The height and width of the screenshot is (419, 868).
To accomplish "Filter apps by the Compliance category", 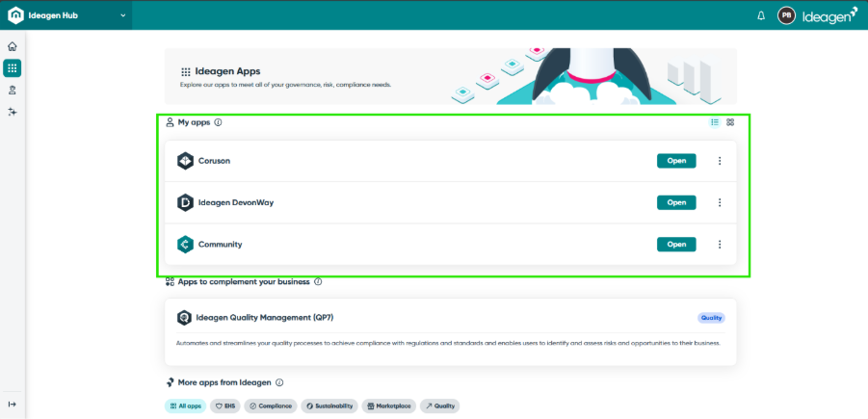I will (x=270, y=406).
